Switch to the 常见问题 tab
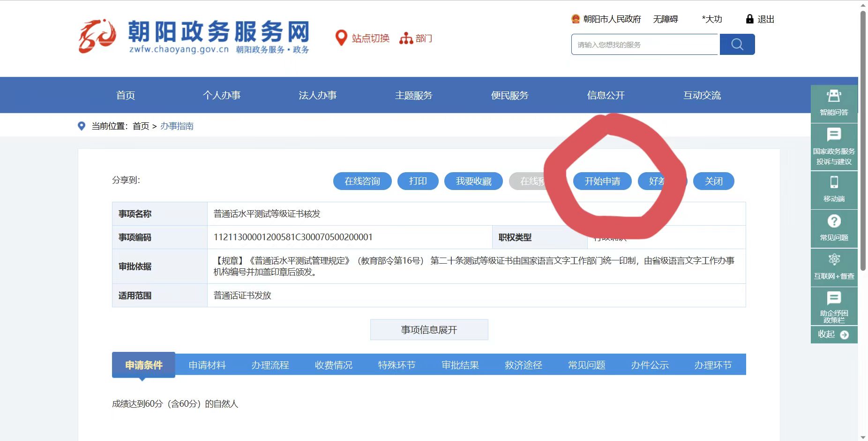Viewport: 868px width, 441px height. [x=586, y=365]
